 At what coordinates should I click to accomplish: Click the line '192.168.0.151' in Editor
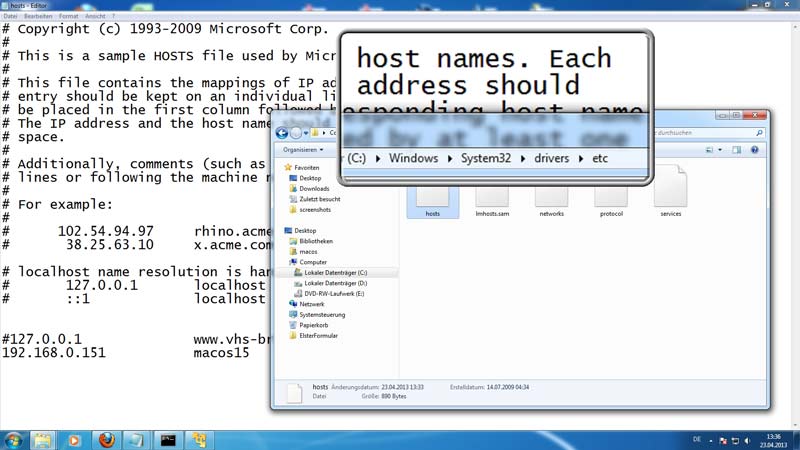[54, 353]
